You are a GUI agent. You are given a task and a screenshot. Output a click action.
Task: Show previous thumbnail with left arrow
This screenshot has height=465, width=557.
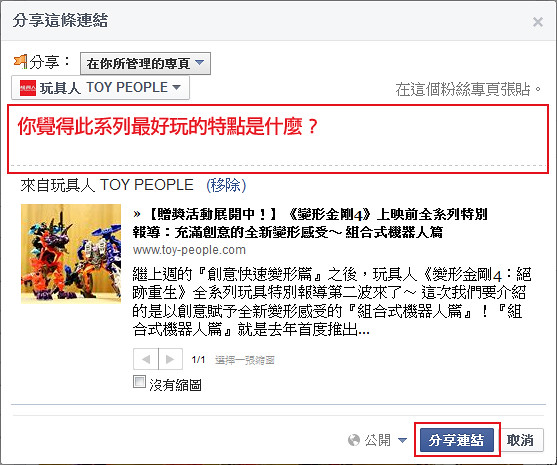(x=146, y=359)
